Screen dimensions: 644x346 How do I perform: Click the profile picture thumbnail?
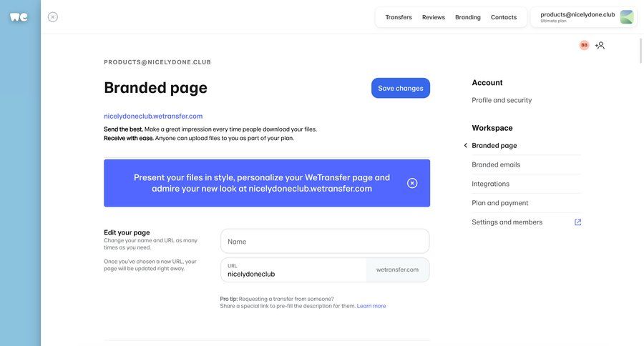tap(627, 17)
